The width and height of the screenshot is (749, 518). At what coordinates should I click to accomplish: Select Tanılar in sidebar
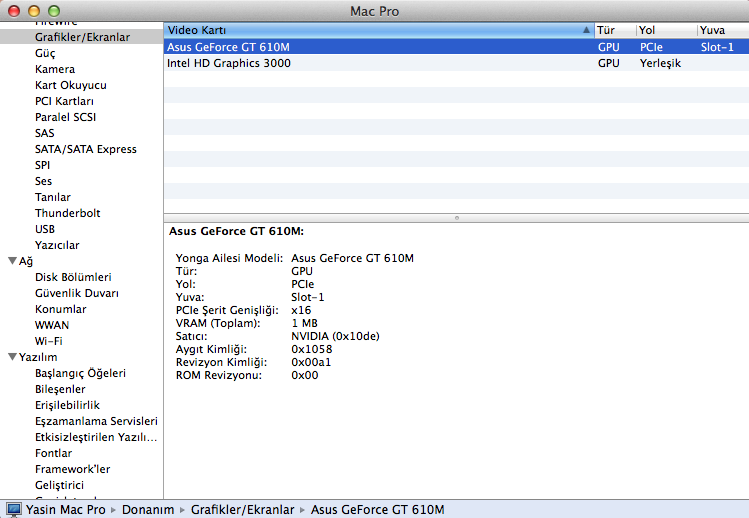point(53,197)
